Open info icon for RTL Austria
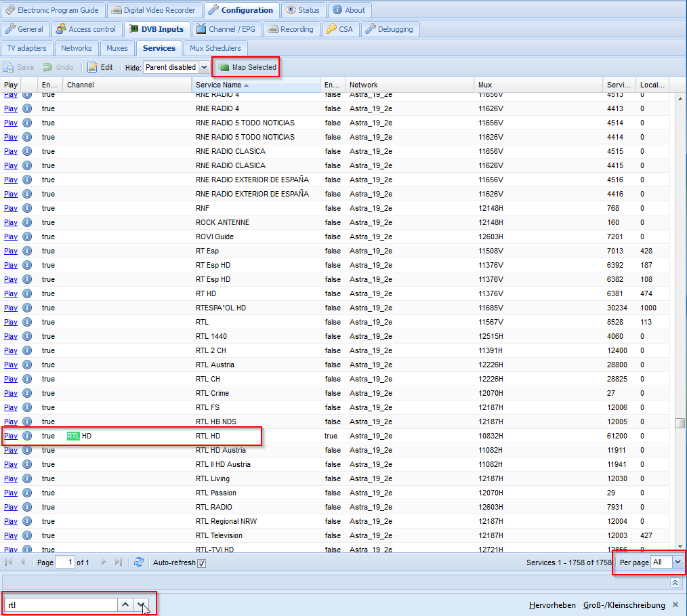This screenshot has height=616, width=687. (27, 365)
